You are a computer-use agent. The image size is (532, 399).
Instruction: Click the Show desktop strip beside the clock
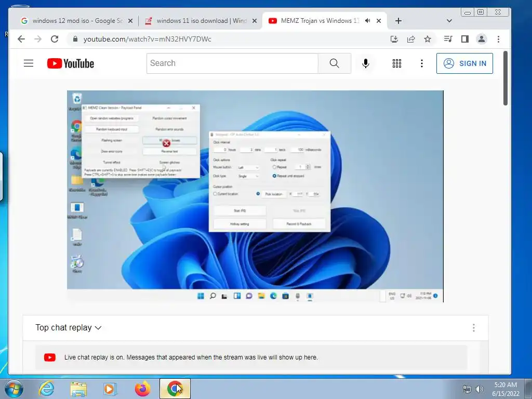tap(528, 389)
